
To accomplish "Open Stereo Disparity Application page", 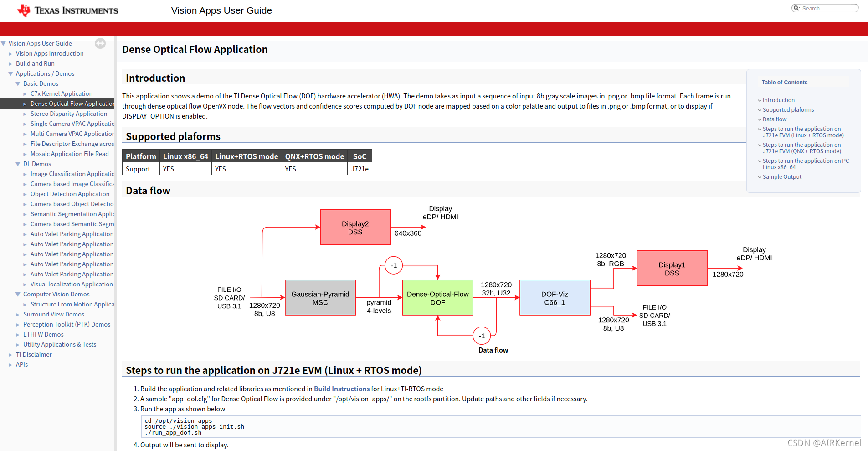I will 69,114.
